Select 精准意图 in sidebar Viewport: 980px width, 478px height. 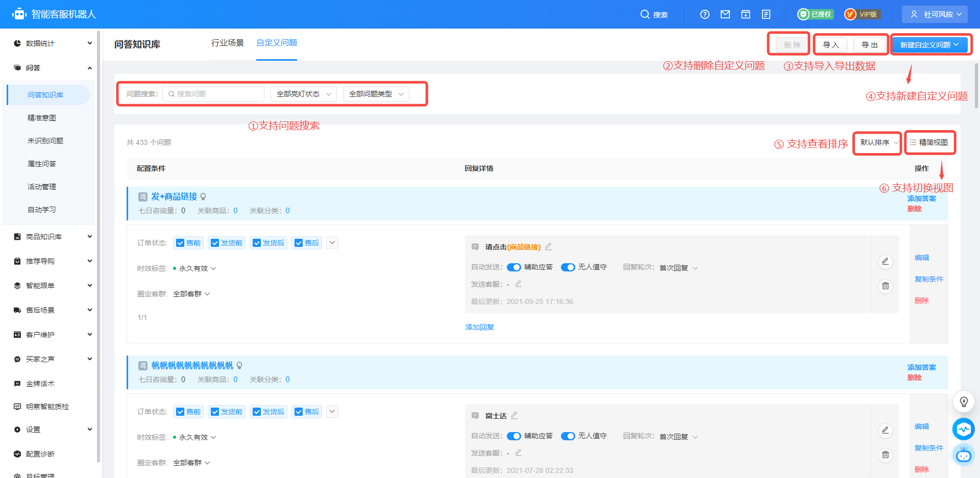(42, 118)
